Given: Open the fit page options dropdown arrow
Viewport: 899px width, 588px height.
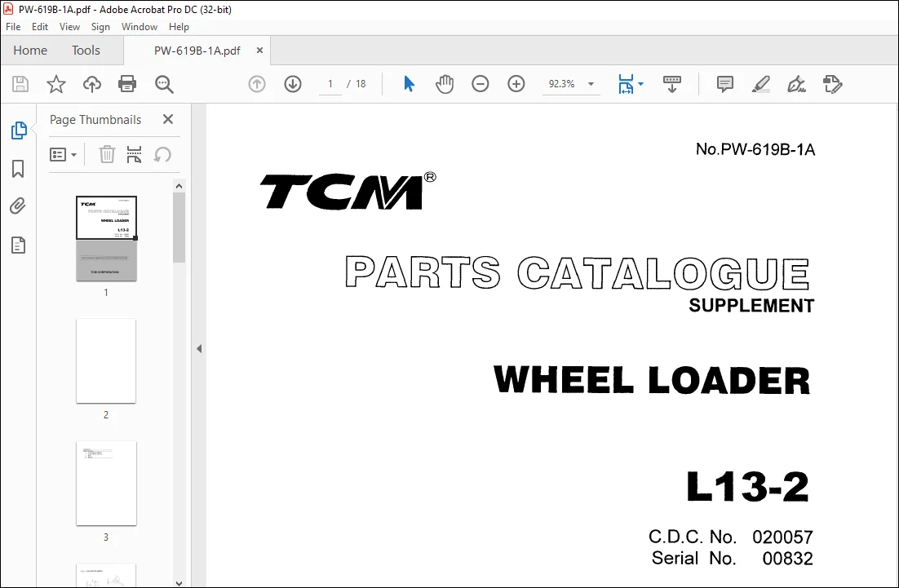Looking at the screenshot, I should pyautogui.click(x=641, y=84).
